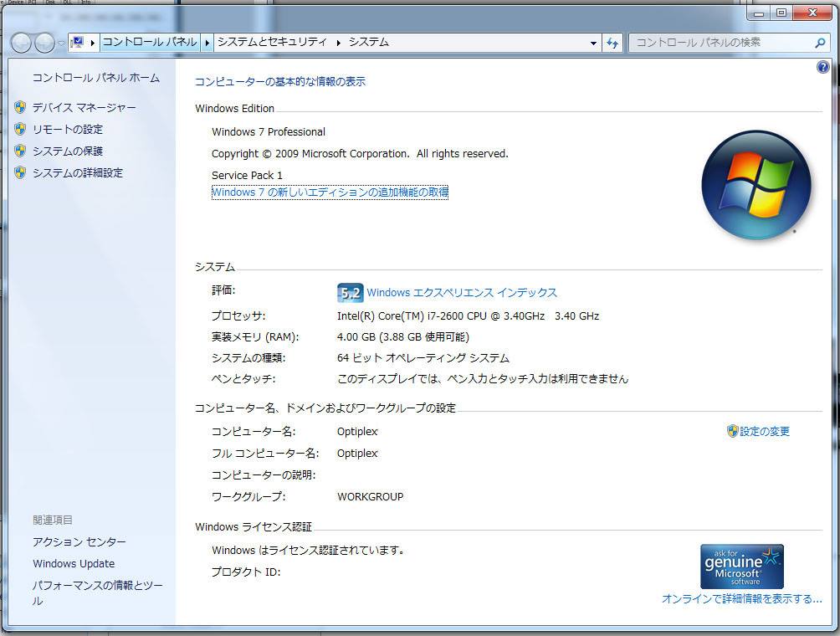Click Optiplex value beside フル コンピューター名
Viewport: 840px width, 636px height.
pyautogui.click(x=357, y=454)
